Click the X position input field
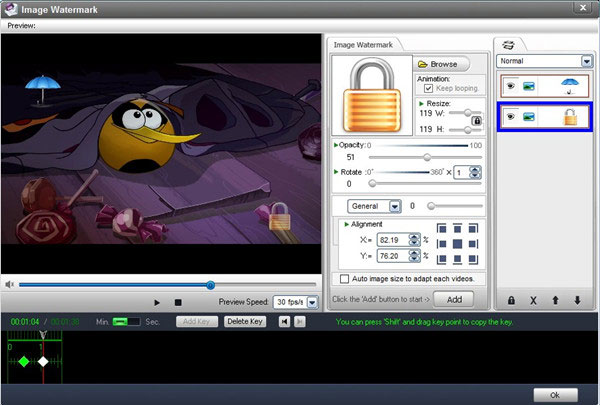 393,240
